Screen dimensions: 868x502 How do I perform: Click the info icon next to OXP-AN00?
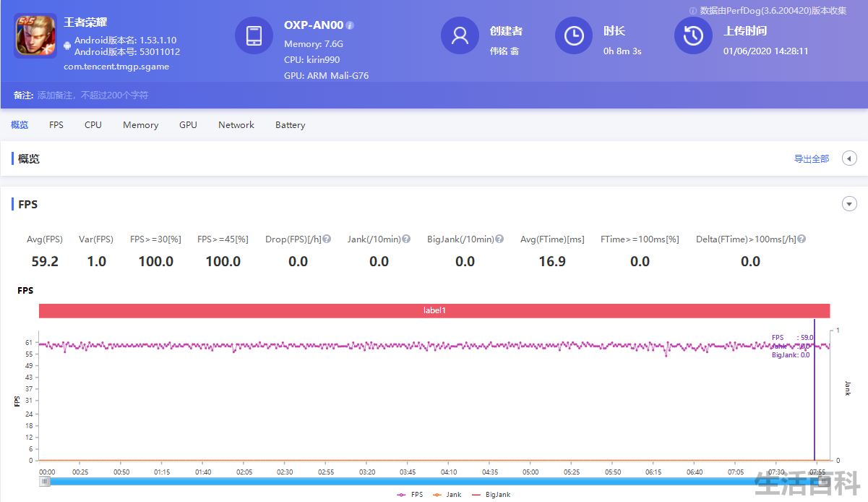[x=350, y=25]
